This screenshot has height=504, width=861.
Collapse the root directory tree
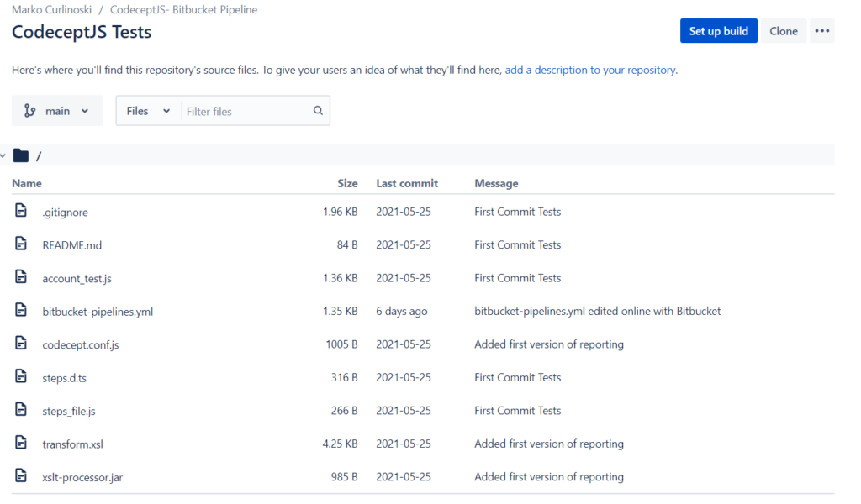[3, 155]
